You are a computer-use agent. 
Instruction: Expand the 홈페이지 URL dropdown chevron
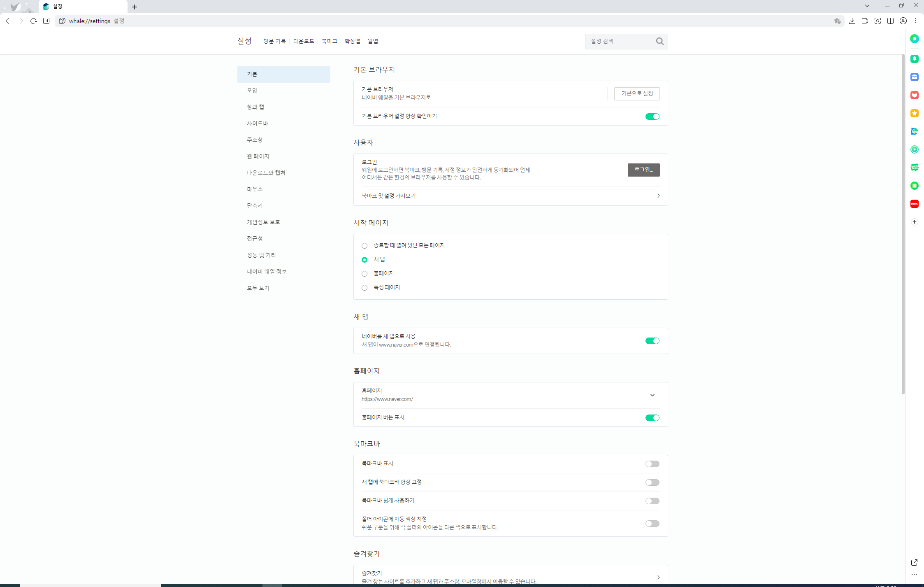point(652,395)
